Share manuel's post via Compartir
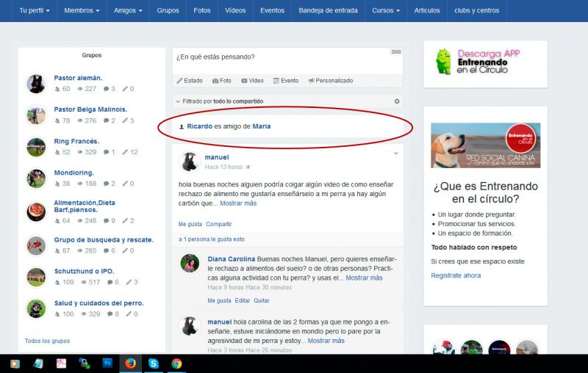This screenshot has width=588, height=373. pos(218,224)
